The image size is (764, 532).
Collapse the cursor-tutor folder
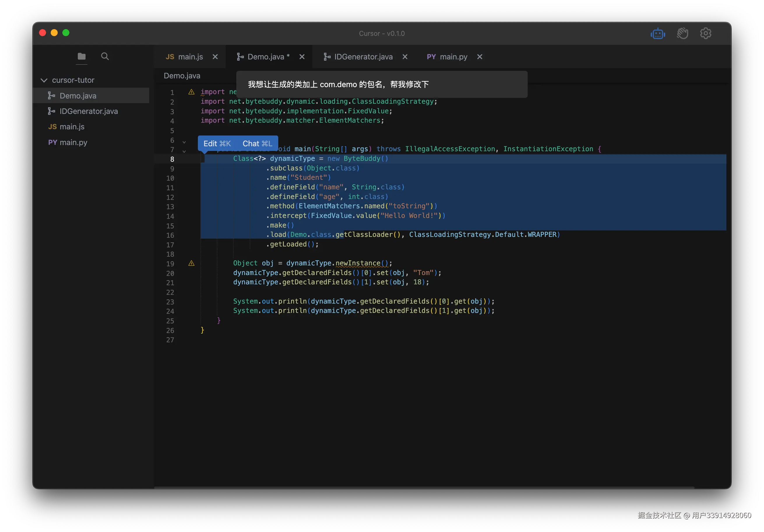[x=44, y=80]
